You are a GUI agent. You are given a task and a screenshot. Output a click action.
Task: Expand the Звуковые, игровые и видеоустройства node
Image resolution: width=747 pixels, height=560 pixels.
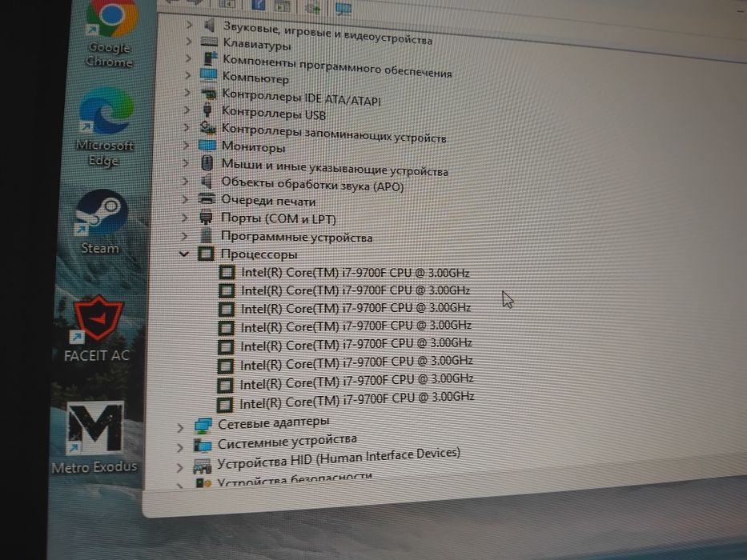[189, 24]
